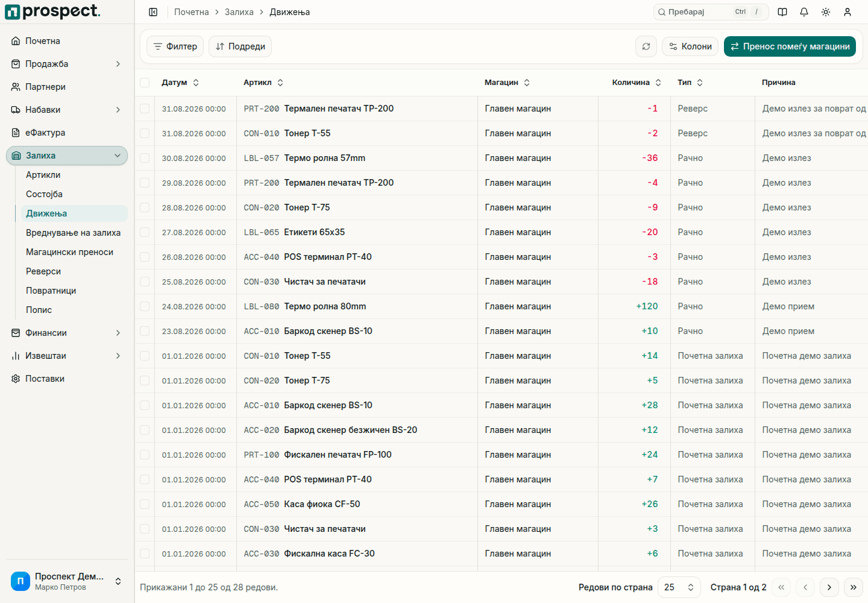868x603 pixels.
Task: Open Партнери in the sidebar
Action: coord(67,87)
